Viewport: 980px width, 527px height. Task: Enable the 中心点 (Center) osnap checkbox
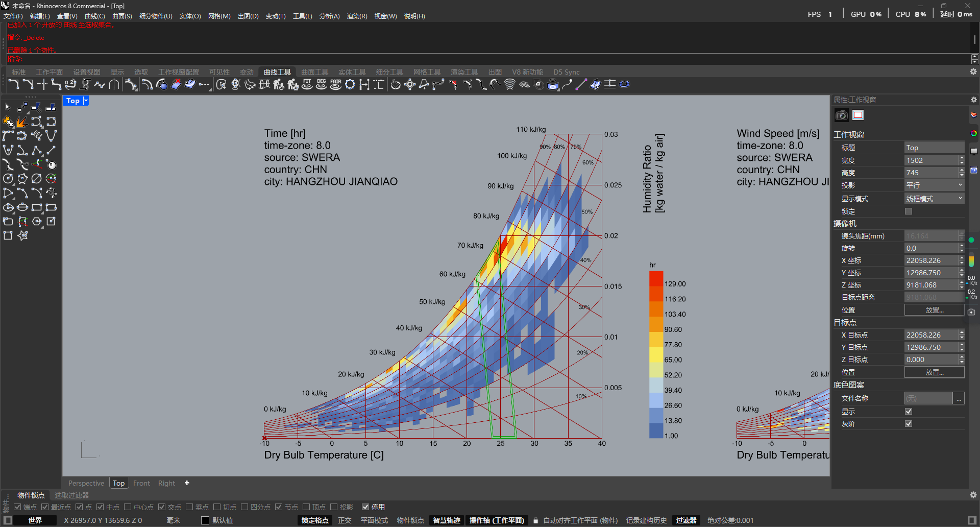[128, 507]
